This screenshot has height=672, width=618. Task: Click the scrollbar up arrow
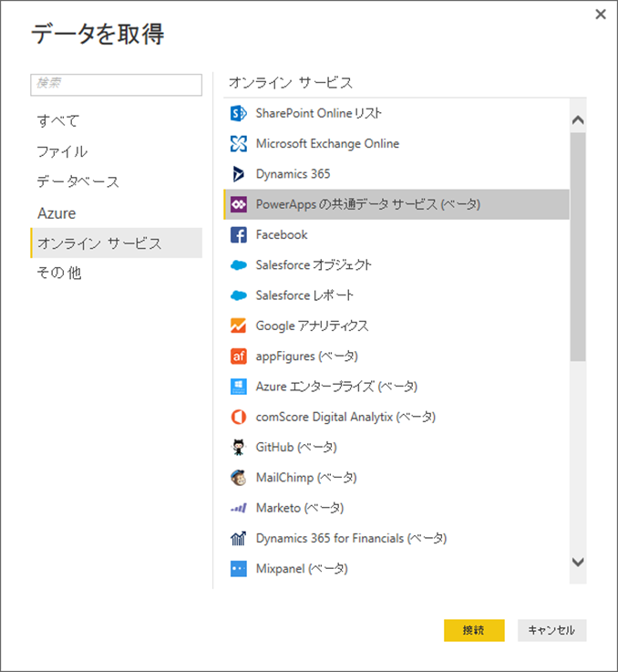coord(578,120)
